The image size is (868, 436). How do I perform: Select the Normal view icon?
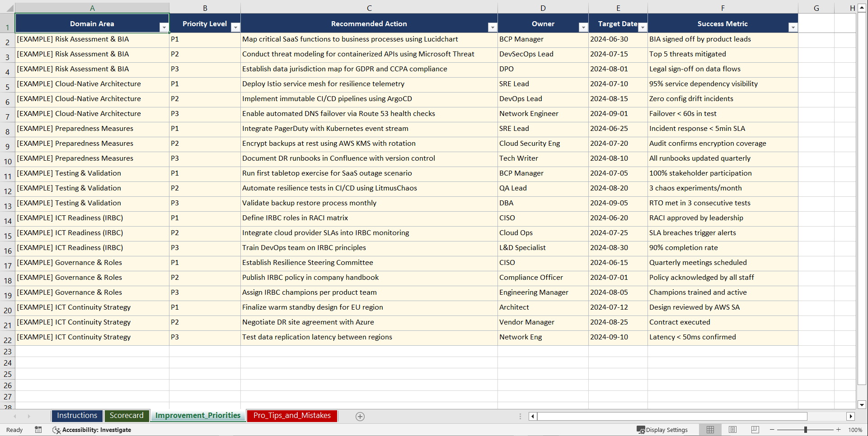[710, 430]
